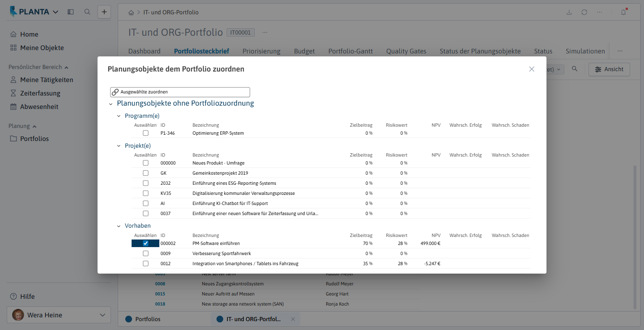Collapse the Programm(e) group
Viewport: 644px width, 330px height.
pyautogui.click(x=119, y=116)
